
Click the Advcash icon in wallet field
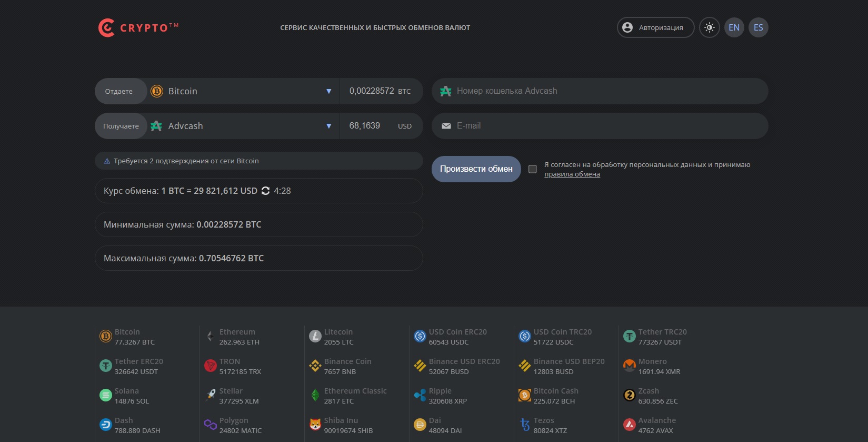pos(446,91)
